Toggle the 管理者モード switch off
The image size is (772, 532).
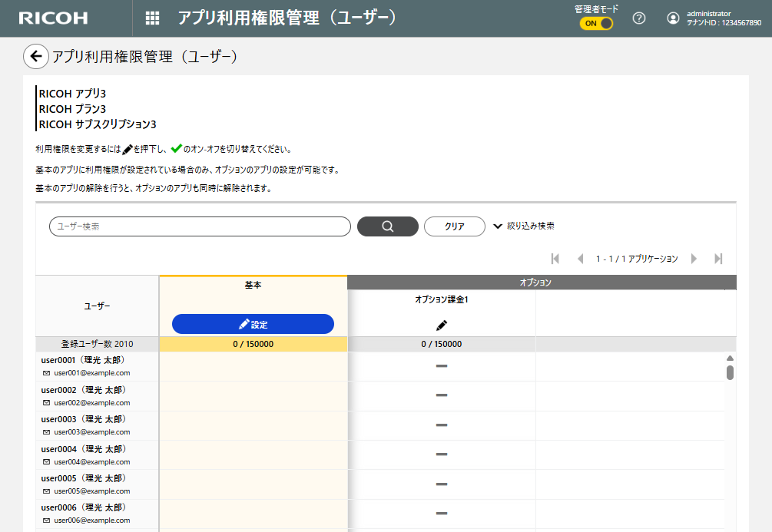tap(596, 23)
